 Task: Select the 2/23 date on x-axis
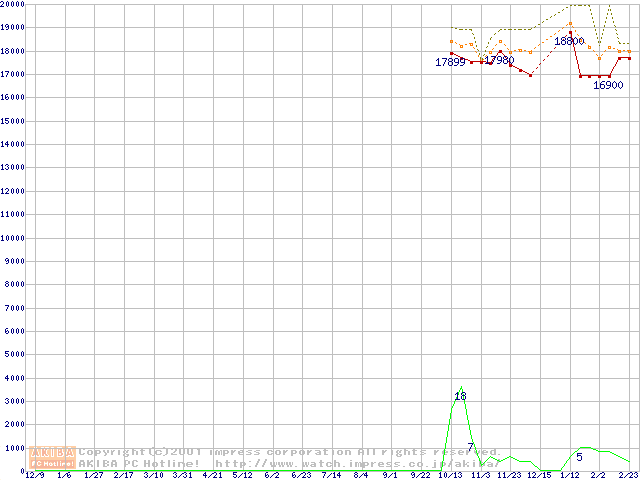(x=628, y=475)
